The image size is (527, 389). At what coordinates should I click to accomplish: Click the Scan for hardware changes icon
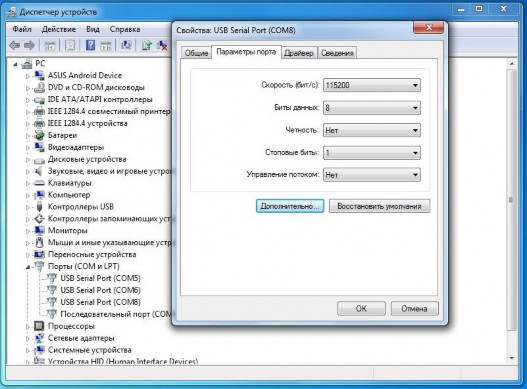(126, 45)
